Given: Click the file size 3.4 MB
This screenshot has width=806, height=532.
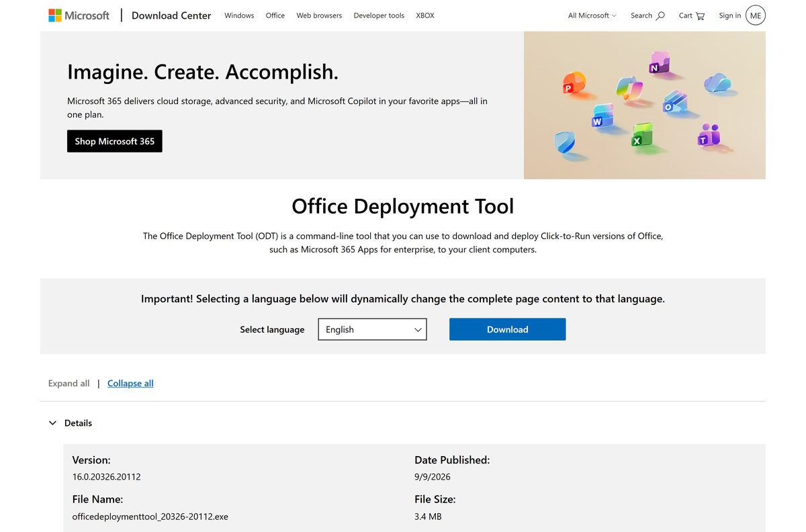Looking at the screenshot, I should coord(428,517).
